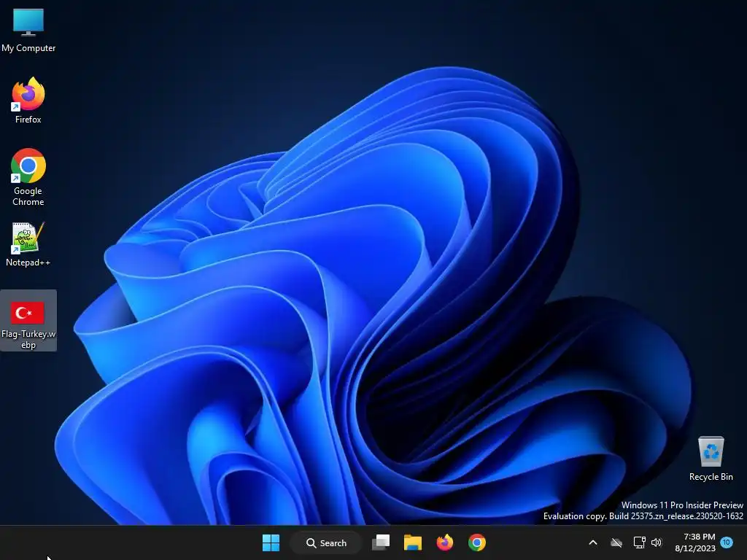Click the OneDrive cloud tray icon
The height and width of the screenshot is (560, 747).
(616, 542)
